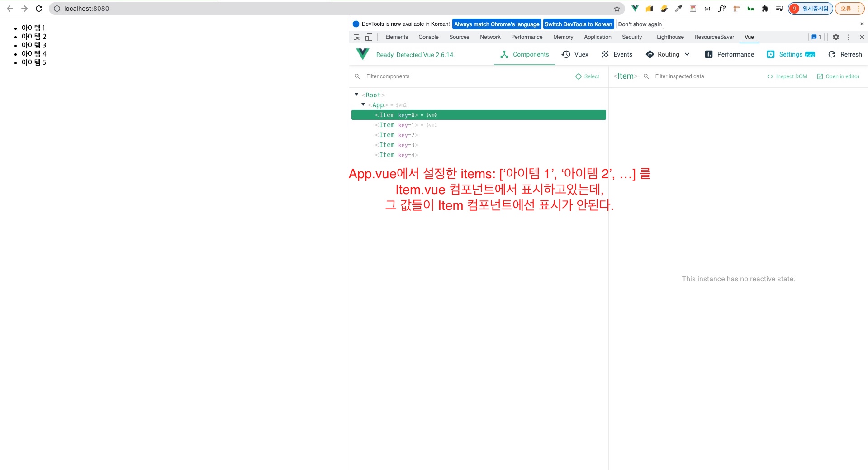The height and width of the screenshot is (470, 868).
Task: Collapse the Root tree node
Action: click(356, 95)
